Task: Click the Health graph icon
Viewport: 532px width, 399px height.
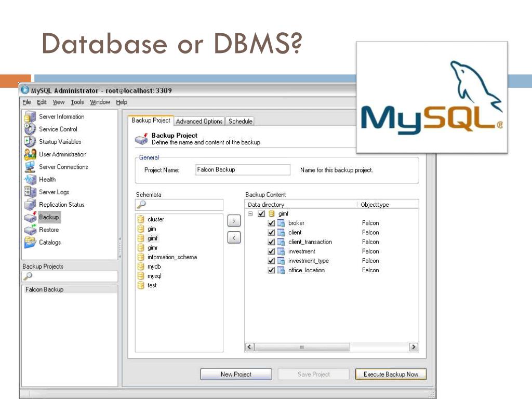Action: coord(30,179)
